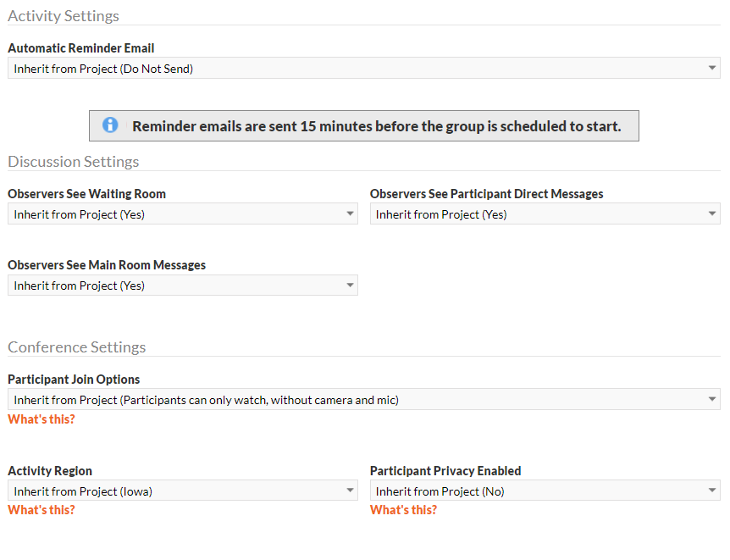
Task: Click the Participant Privacy Enabled label
Action: coord(445,471)
